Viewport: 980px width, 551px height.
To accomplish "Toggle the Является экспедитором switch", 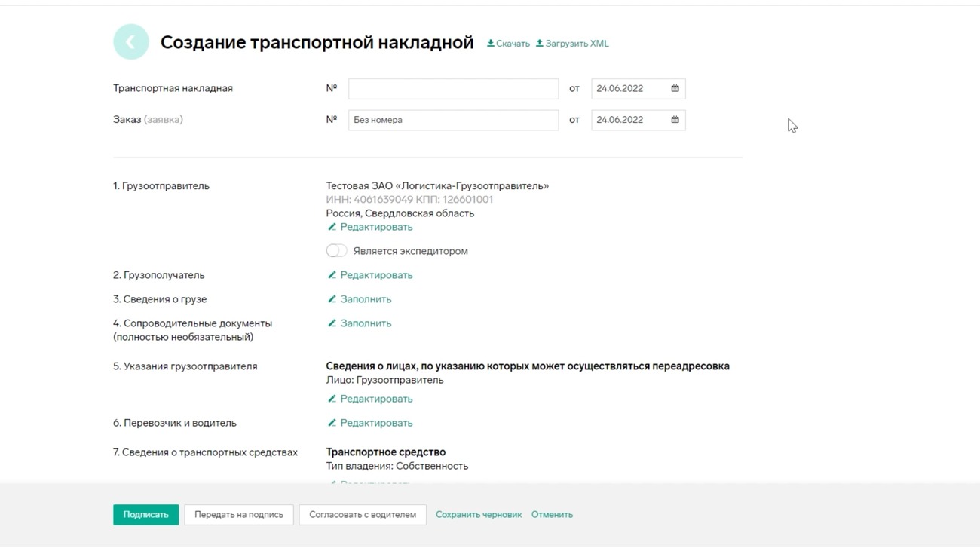I will click(x=336, y=251).
